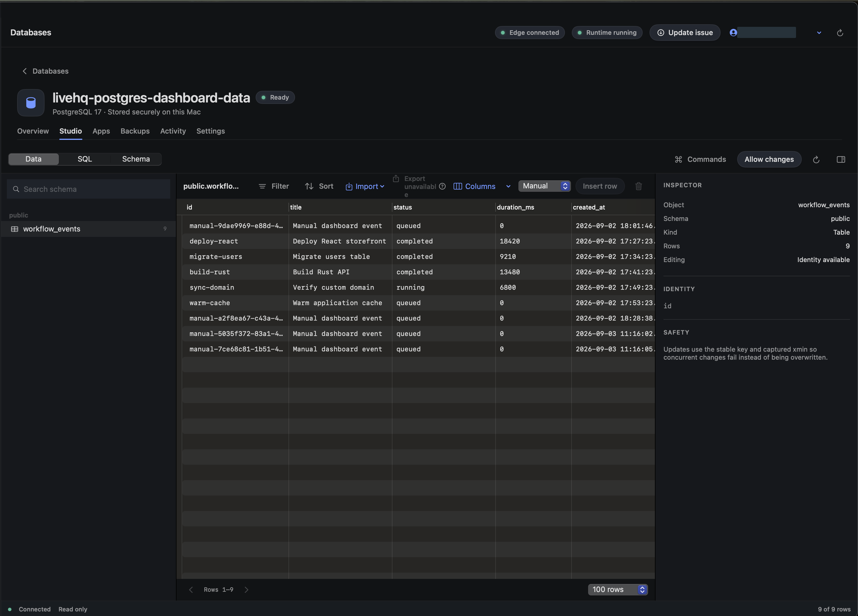Click the user account avatar icon

733,33
